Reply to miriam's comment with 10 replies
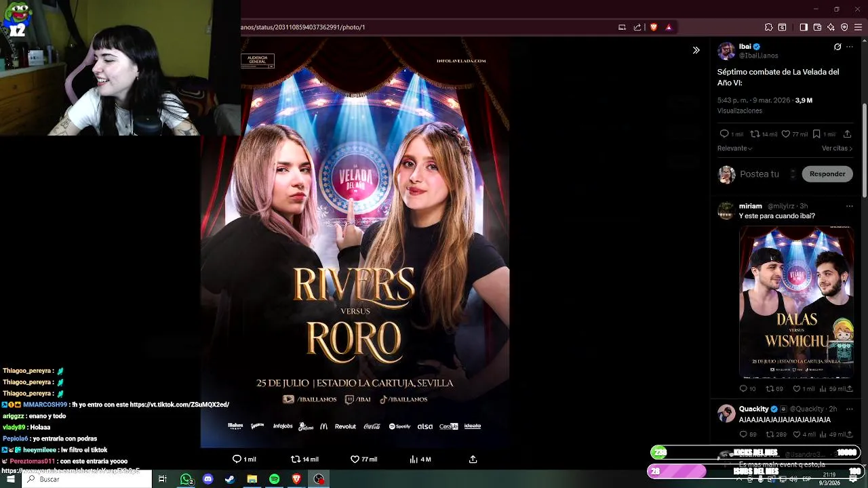The width and height of the screenshot is (868, 488). [x=743, y=389]
